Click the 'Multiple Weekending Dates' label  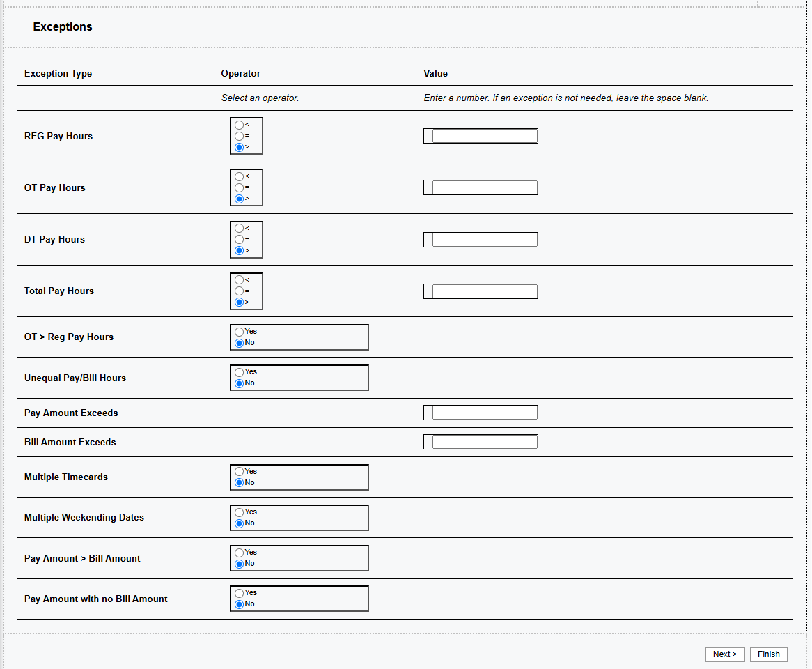(x=84, y=518)
